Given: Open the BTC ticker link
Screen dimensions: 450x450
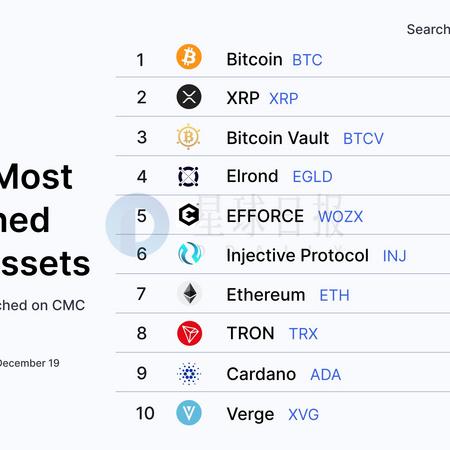Looking at the screenshot, I should point(307,60).
